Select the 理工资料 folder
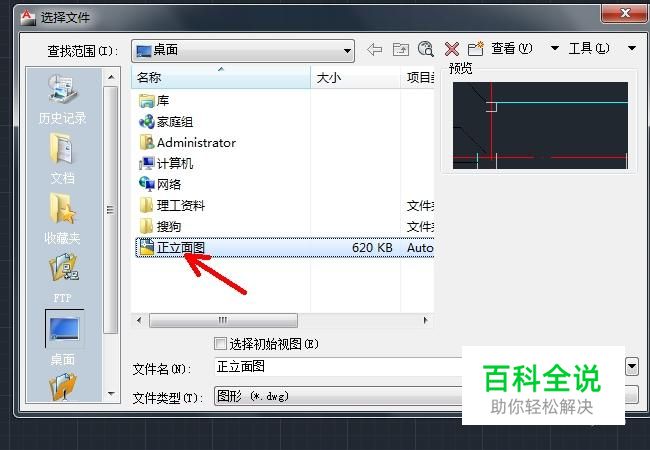Viewport: 650px width, 450px height. click(172, 206)
